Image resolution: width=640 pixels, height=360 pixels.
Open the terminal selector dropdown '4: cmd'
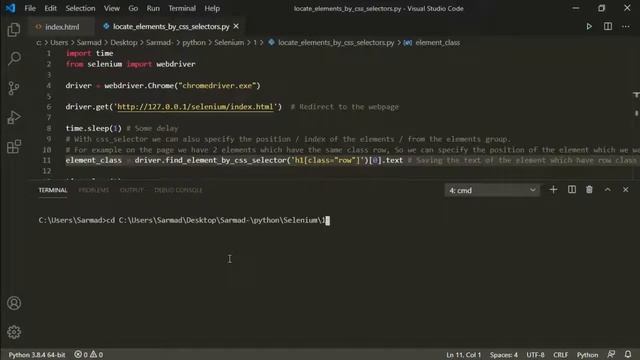[x=492, y=190]
